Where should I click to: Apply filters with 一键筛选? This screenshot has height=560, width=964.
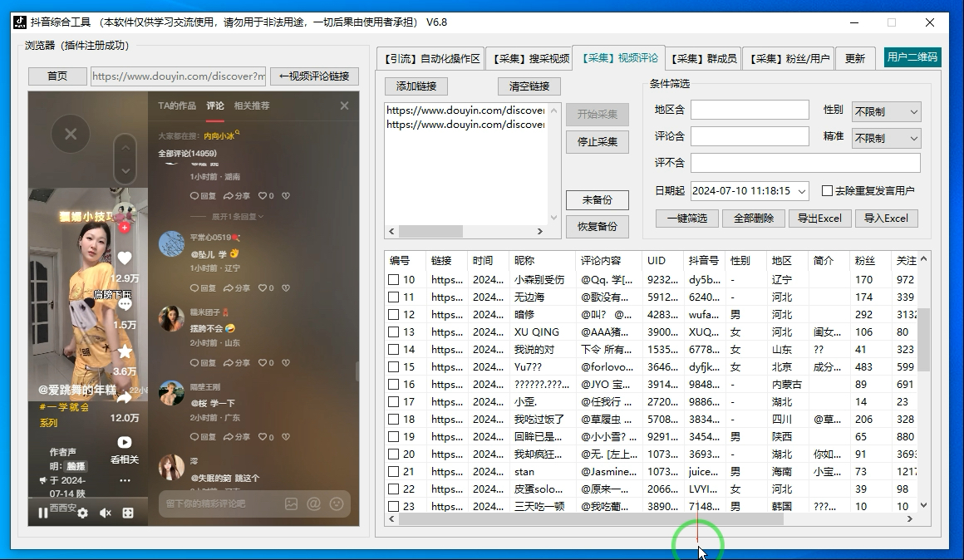coord(687,219)
